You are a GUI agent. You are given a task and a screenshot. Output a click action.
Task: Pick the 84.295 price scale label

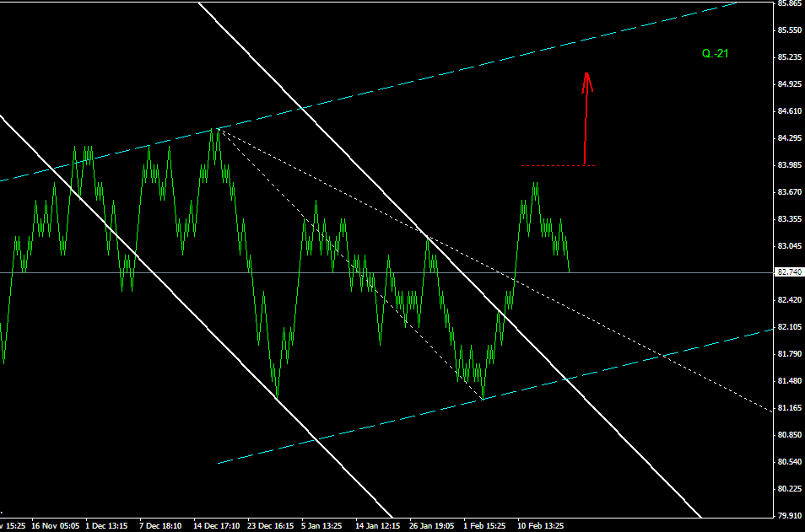click(790, 138)
